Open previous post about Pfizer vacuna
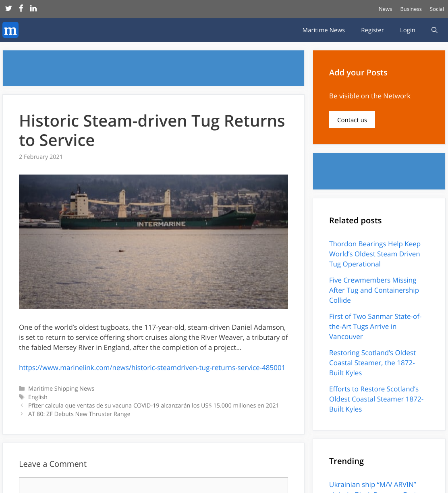 153,406
